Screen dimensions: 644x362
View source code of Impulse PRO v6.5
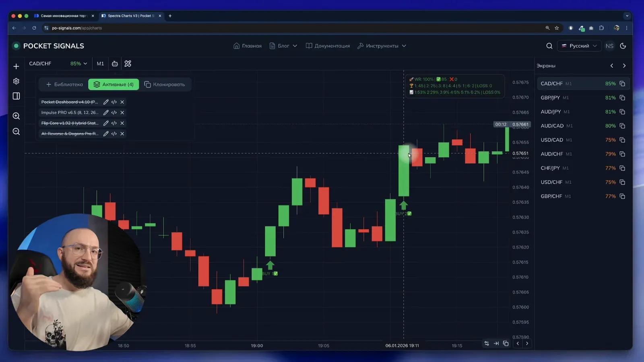(x=114, y=113)
